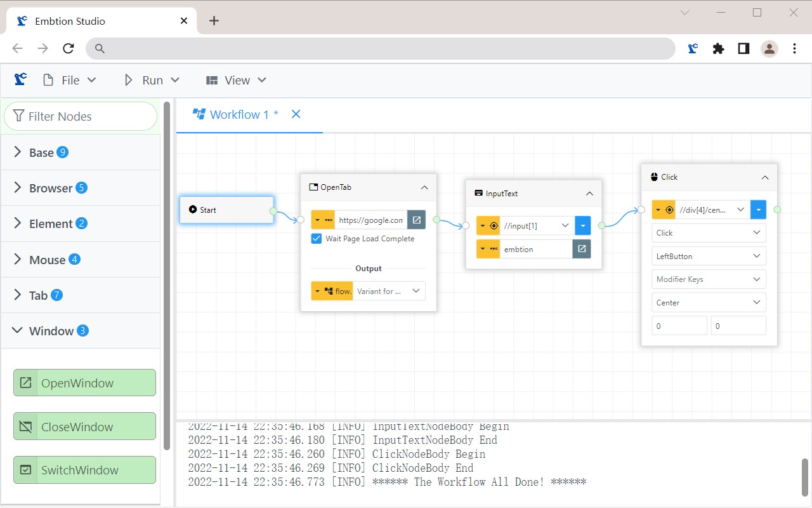
Task: Click the InputText node output port
Action: [601, 225]
